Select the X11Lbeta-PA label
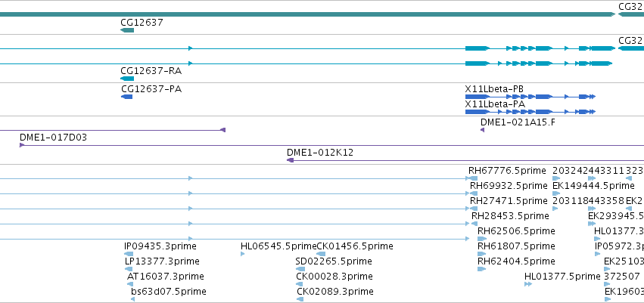This screenshot has width=644, height=303. [495, 104]
